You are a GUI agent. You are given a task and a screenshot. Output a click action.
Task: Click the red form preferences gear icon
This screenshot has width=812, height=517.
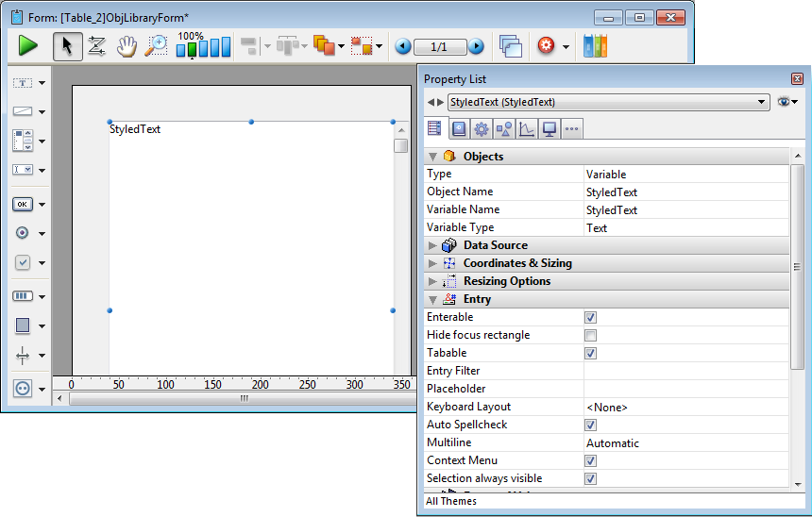(546, 46)
